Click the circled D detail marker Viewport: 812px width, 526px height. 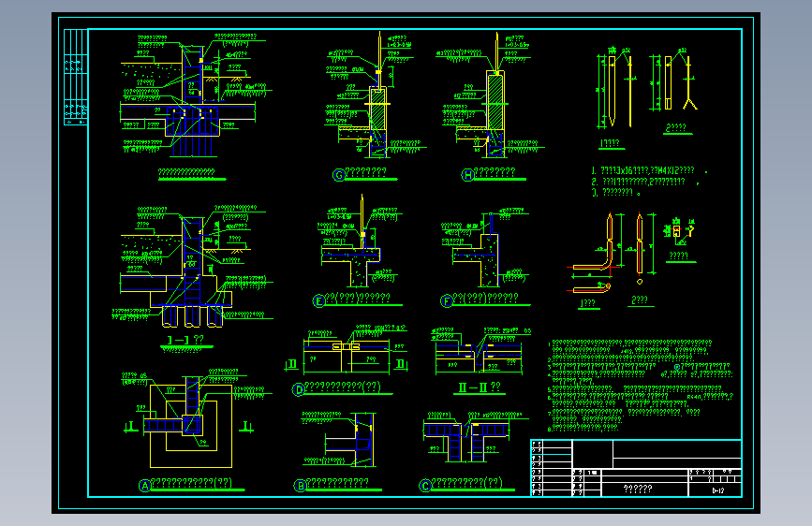pyautogui.click(x=298, y=390)
